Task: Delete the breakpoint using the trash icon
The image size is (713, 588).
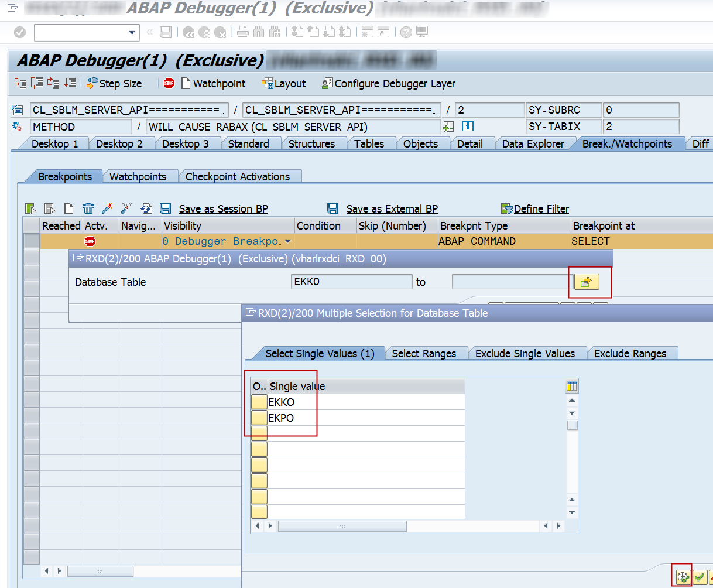Action: (x=88, y=208)
